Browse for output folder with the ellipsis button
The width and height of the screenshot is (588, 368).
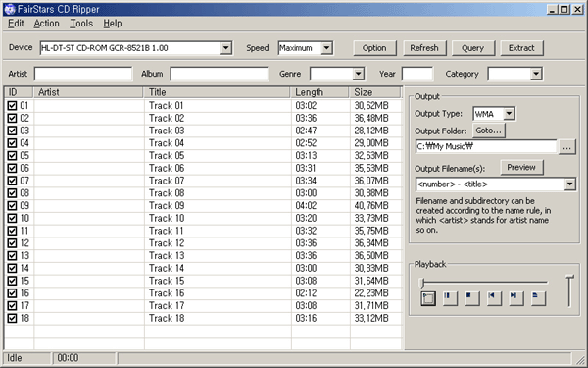pos(566,147)
